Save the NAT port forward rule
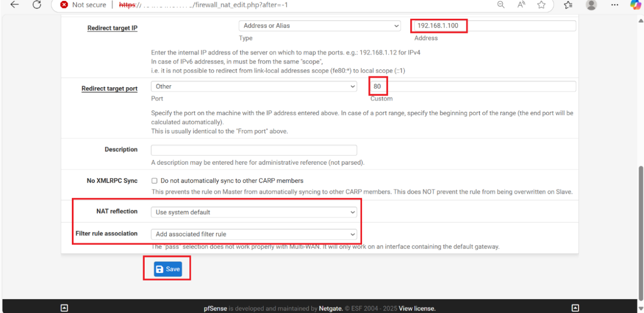Screen dimensions: 644x313 [168, 269]
